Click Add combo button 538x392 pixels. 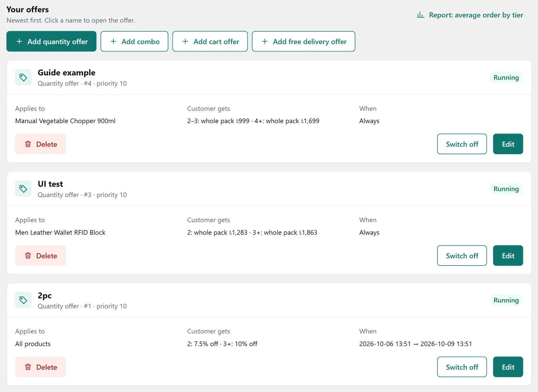(134, 41)
